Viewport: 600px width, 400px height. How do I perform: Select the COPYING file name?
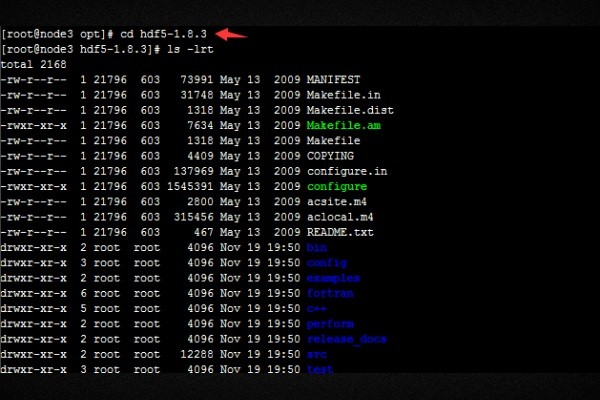(x=330, y=156)
